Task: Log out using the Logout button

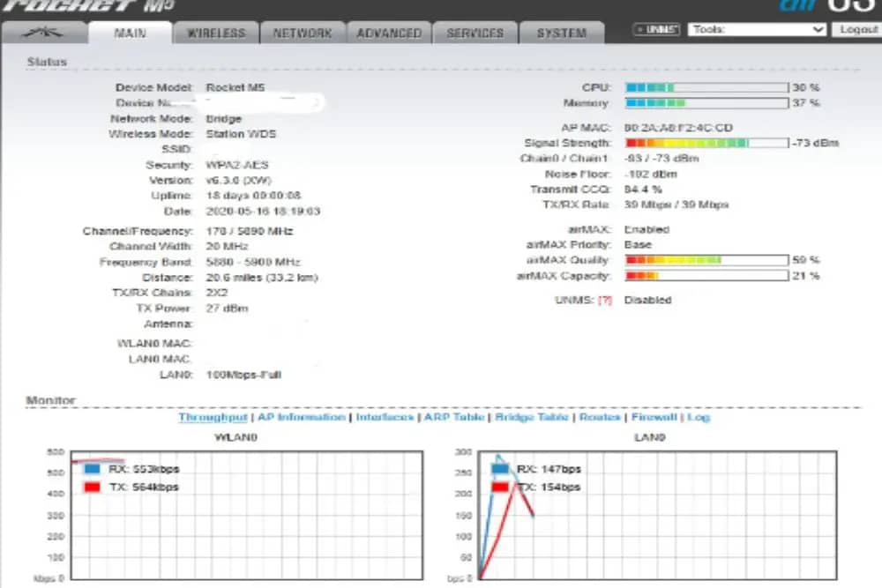Action: [858, 29]
